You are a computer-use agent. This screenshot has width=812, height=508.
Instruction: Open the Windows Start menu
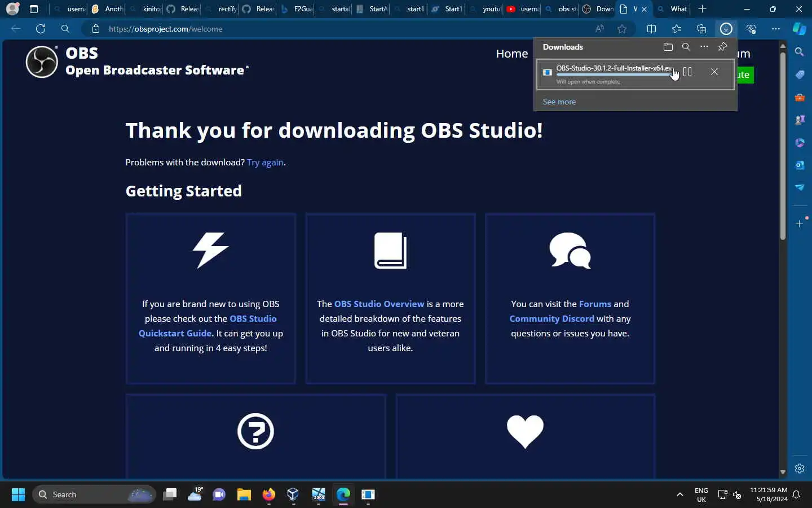[x=18, y=494]
